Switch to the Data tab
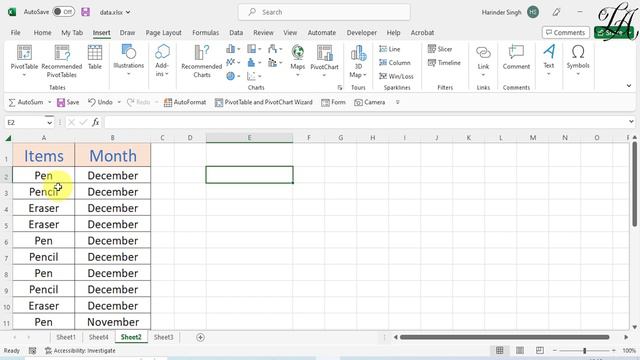This screenshot has width=640, height=360. click(x=236, y=33)
